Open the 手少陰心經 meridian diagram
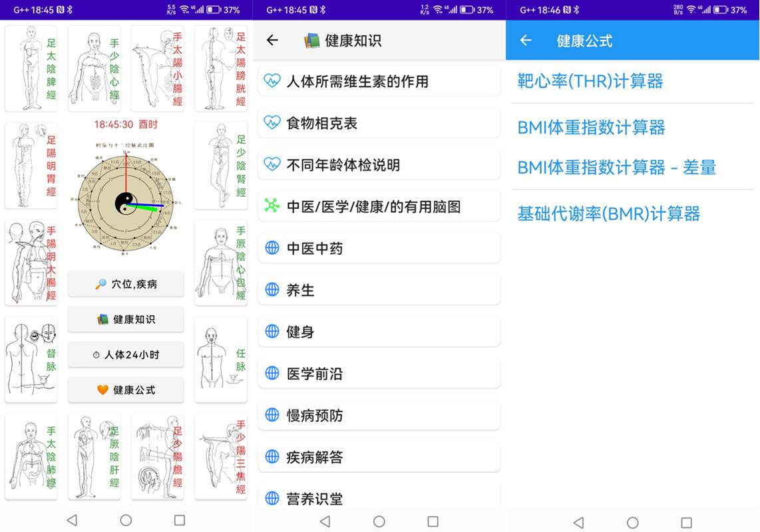This screenshot has height=532, width=760. pyautogui.click(x=94, y=68)
